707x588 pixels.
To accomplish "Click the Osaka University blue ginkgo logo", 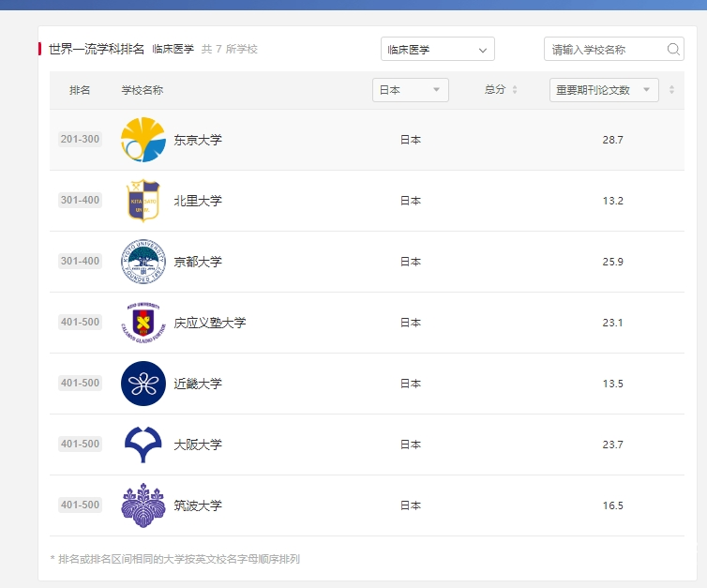I will pos(143,445).
